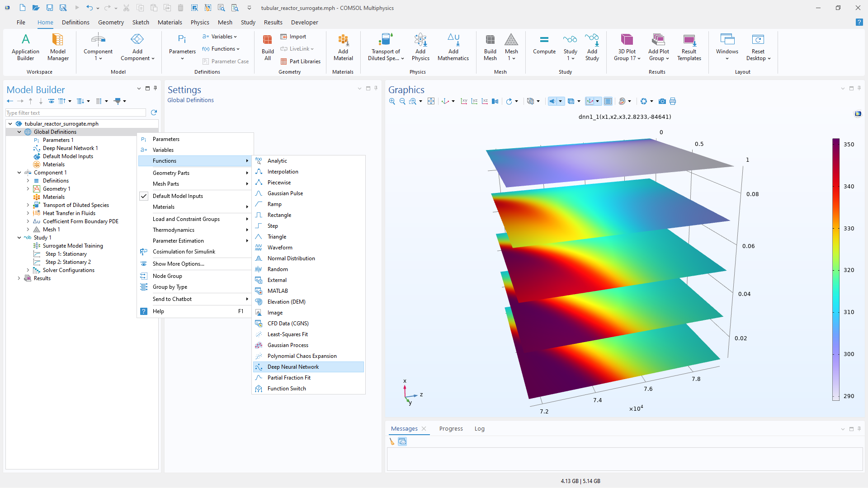Save the model with the floppy icon

(x=50, y=8)
